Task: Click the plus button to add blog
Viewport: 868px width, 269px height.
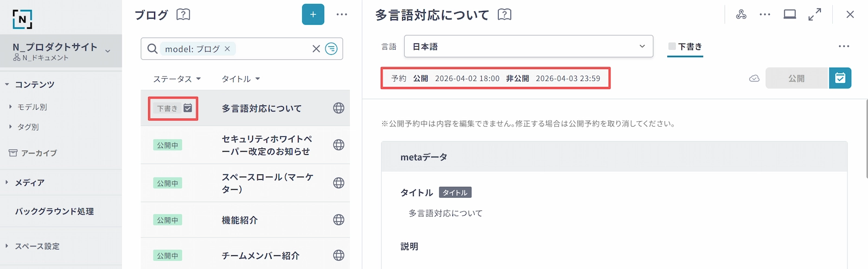Action: pyautogui.click(x=313, y=15)
